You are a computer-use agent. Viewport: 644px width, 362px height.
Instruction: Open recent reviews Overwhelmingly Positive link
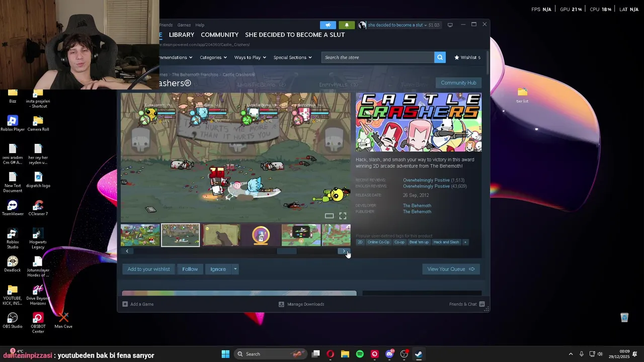(426, 180)
